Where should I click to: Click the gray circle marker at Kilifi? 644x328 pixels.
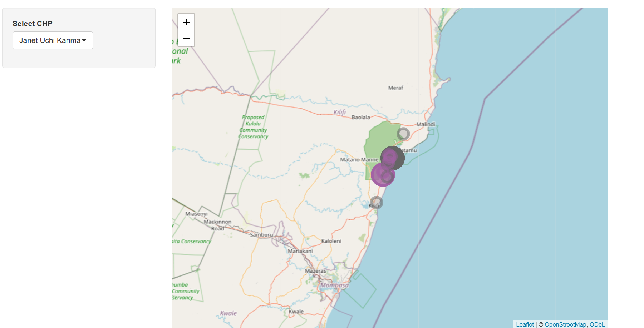tap(376, 203)
